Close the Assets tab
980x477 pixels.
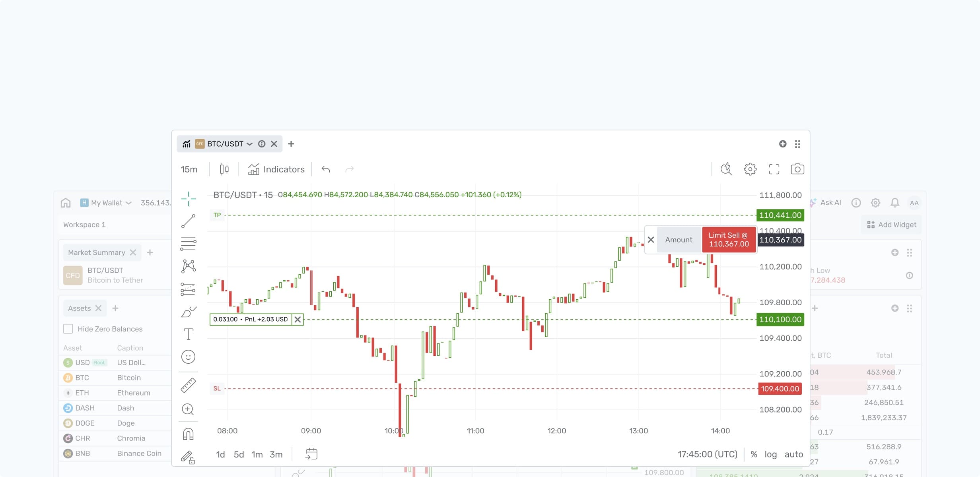98,308
